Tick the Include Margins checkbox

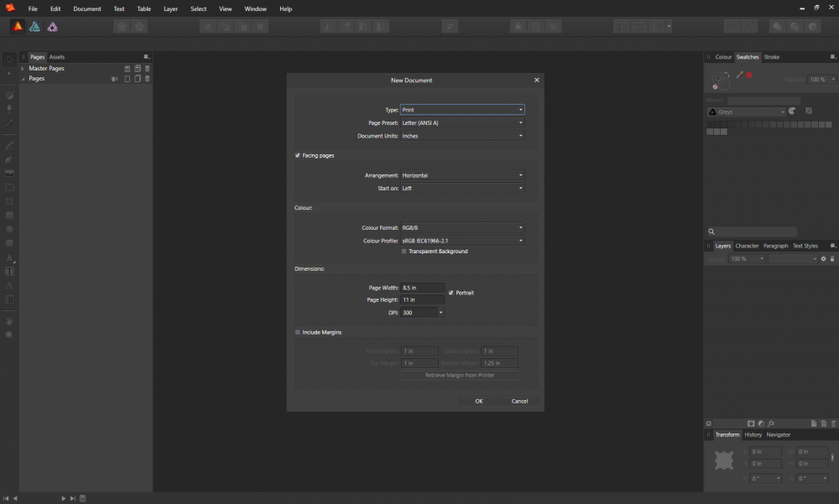pos(298,332)
